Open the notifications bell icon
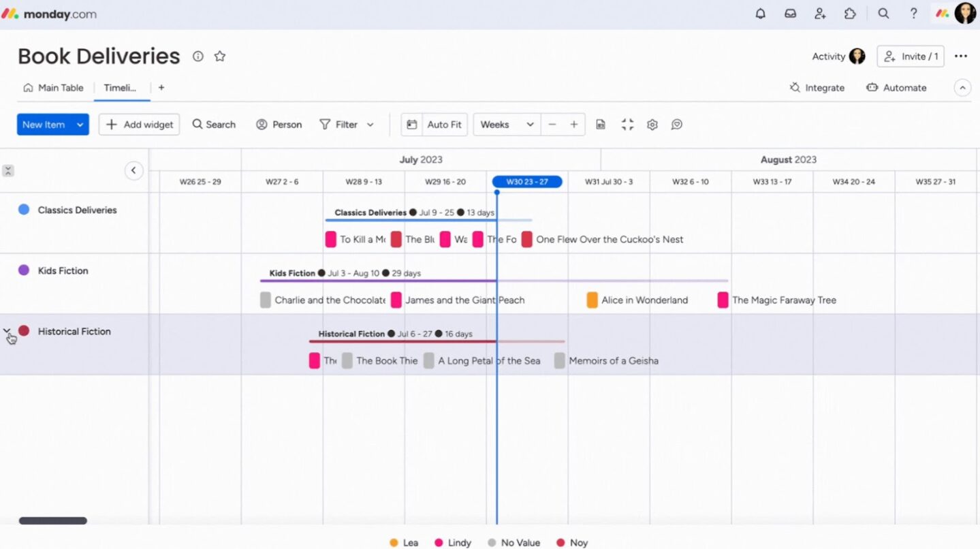 click(x=761, y=13)
